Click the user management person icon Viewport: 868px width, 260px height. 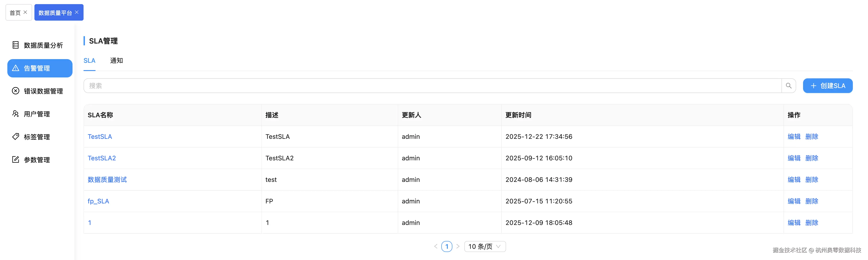16,114
